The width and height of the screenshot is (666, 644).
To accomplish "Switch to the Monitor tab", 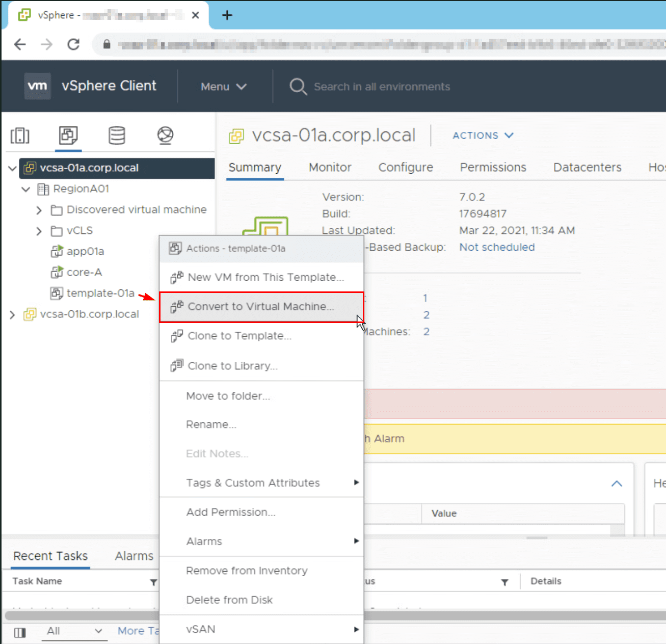I will click(330, 168).
